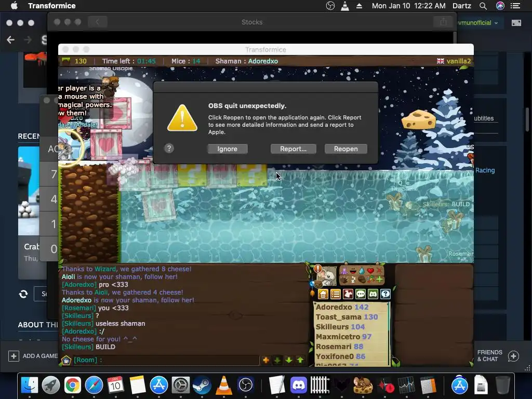
Task: Click the shaman name Adoredxo in the top bar
Action: 263,61
